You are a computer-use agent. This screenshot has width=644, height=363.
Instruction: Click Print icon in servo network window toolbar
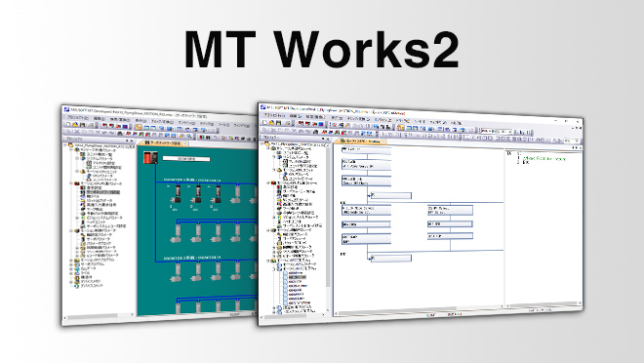[90, 125]
